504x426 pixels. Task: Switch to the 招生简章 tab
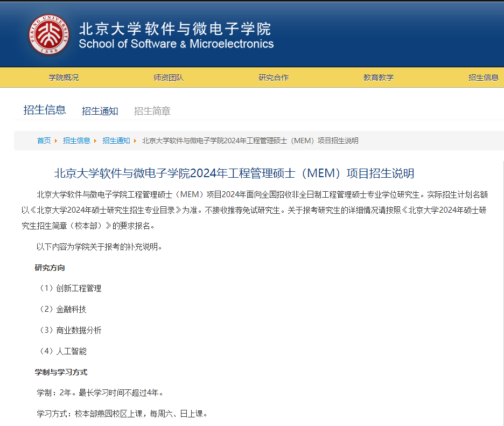[x=152, y=111]
